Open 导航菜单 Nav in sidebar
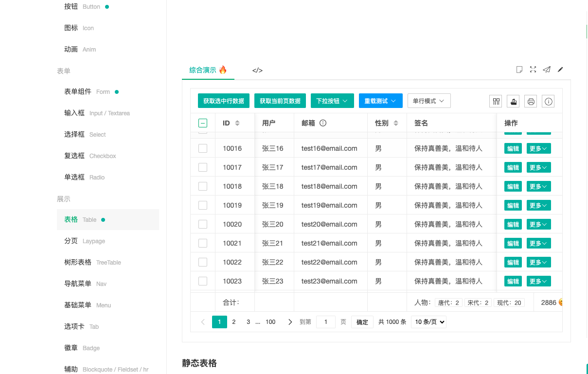This screenshot has width=588, height=374. pos(85,284)
